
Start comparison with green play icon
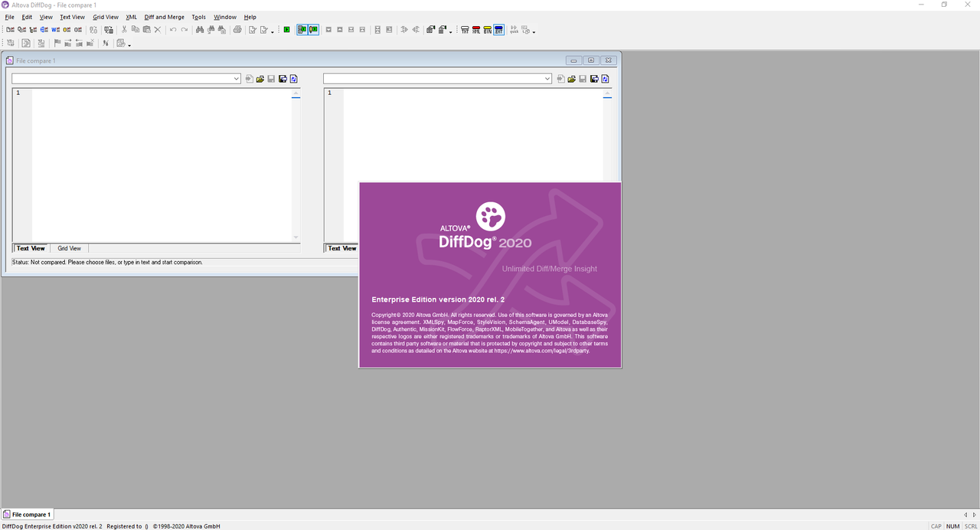(287, 30)
